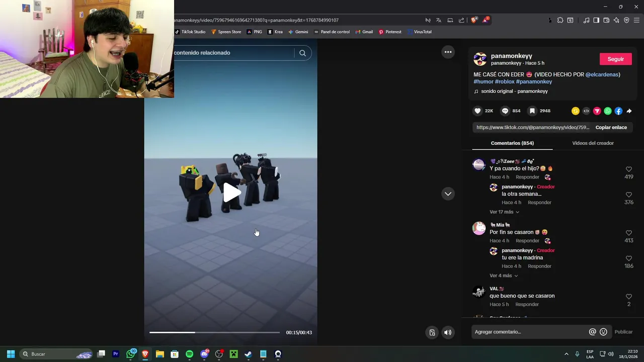Switch to Videos del creador tab
Image resolution: width=644 pixels, height=362 pixels.
click(593, 143)
